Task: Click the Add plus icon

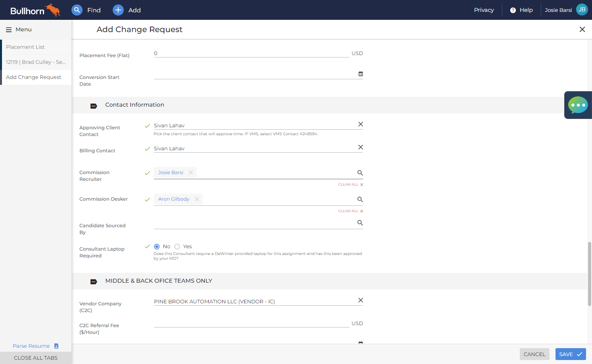Action: click(118, 10)
